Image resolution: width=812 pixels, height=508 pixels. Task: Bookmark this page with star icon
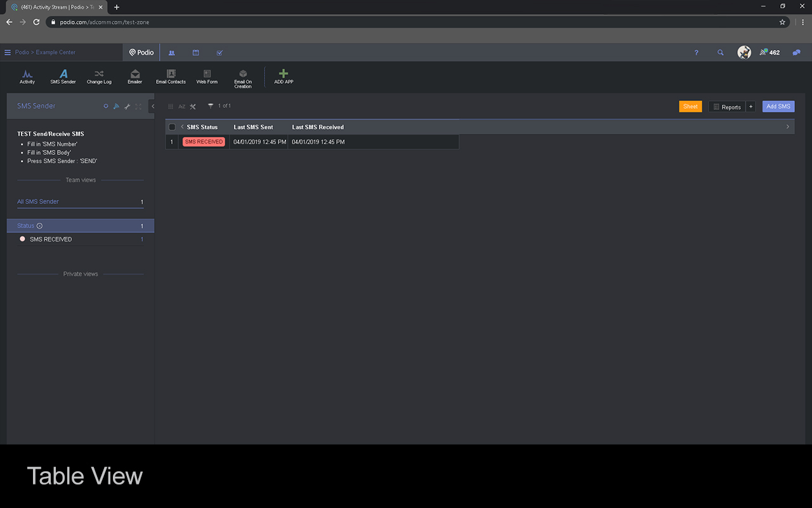(782, 22)
